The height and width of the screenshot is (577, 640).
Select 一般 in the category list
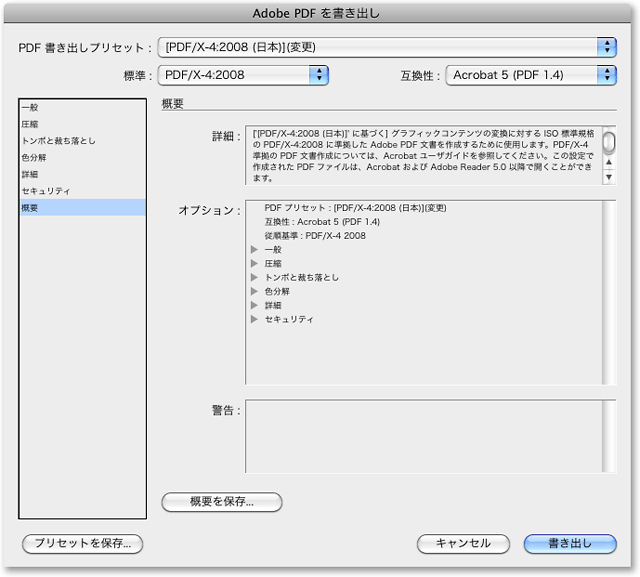31,107
